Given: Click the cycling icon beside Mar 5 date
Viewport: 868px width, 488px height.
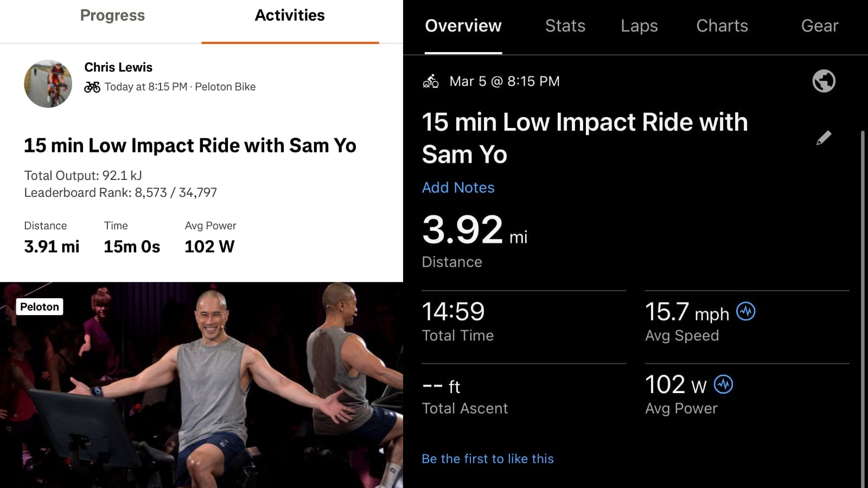Looking at the screenshot, I should click(x=431, y=81).
